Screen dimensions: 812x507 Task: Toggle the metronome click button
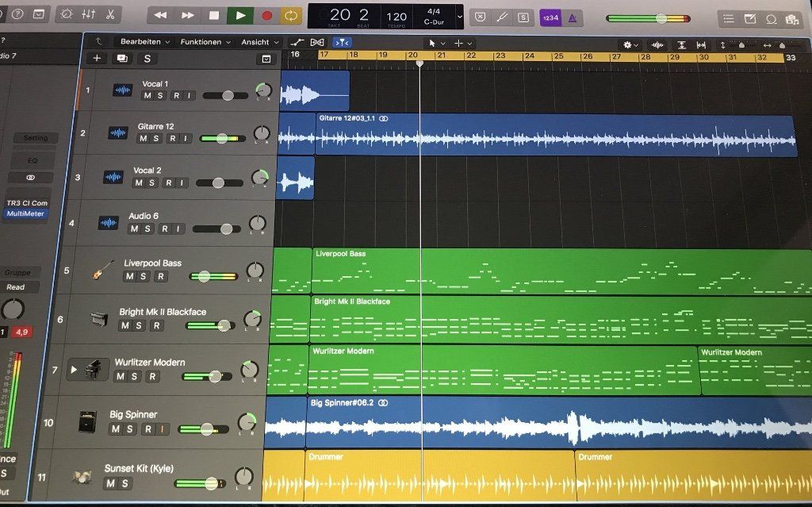(574, 17)
